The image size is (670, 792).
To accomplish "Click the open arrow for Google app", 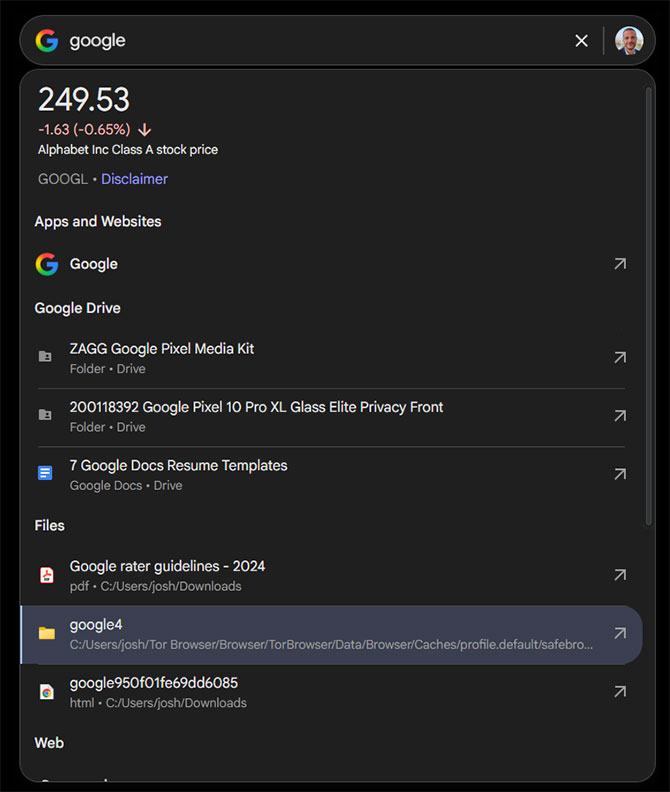I will tap(620, 264).
